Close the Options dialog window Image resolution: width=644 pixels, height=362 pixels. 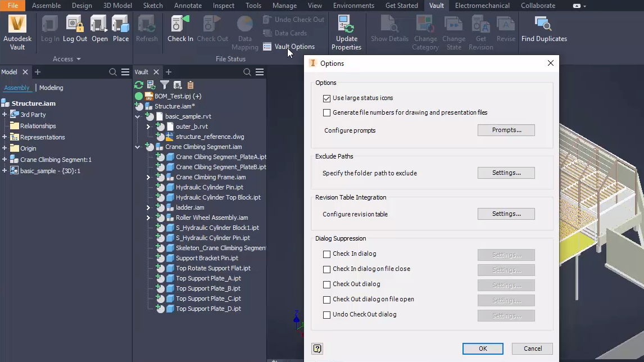[550, 63]
